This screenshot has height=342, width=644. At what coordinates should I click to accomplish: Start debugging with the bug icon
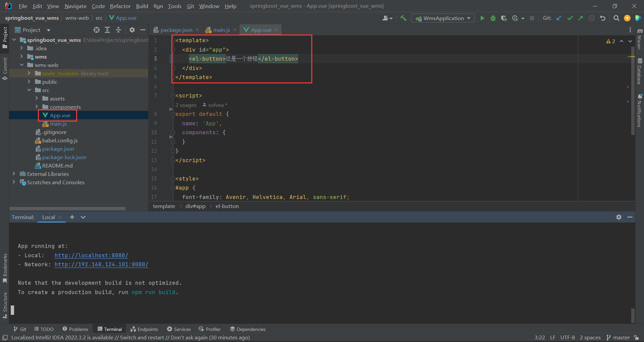point(493,18)
